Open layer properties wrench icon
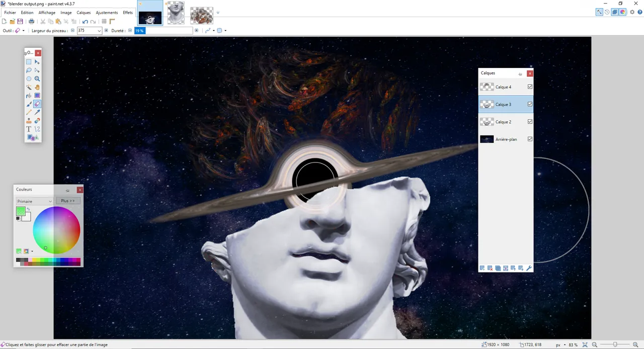Viewport: 644px width, 349px height. point(529,268)
